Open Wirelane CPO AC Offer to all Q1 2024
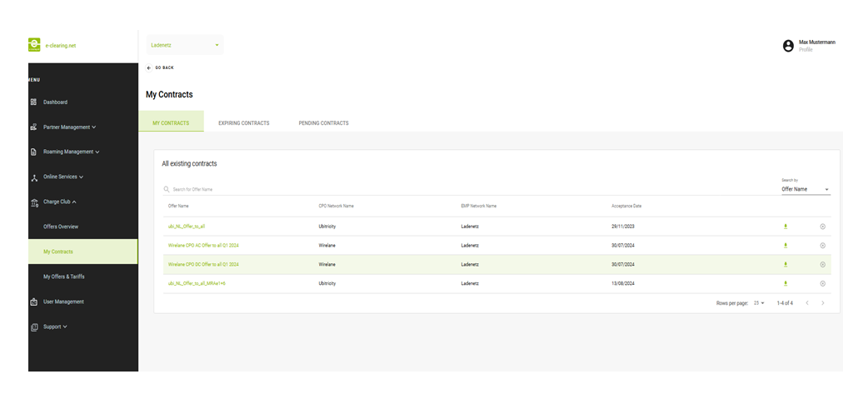The height and width of the screenshot is (414, 868). coord(204,245)
